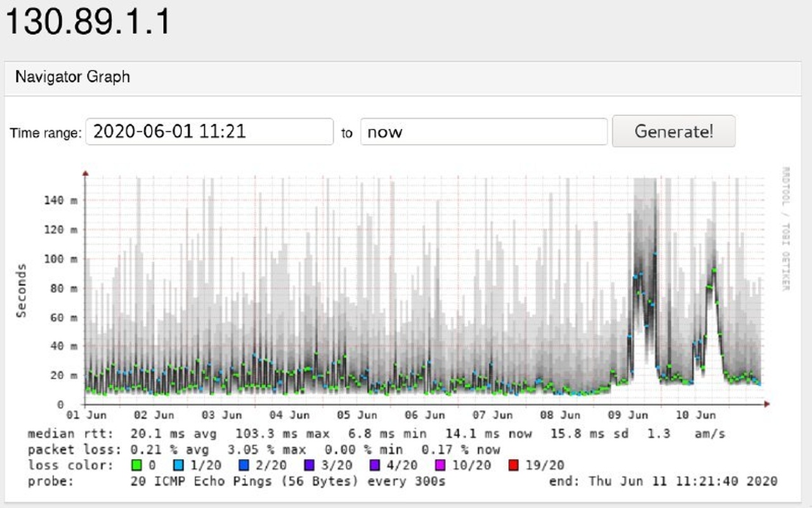812x508 pixels.
Task: Click the 'Seconds' y-axis title
Action: click(22, 291)
